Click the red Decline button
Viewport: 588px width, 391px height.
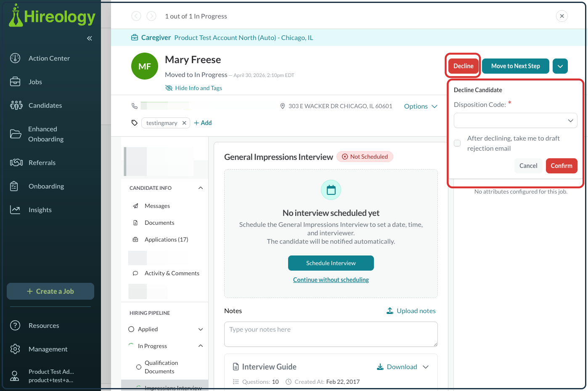464,66
